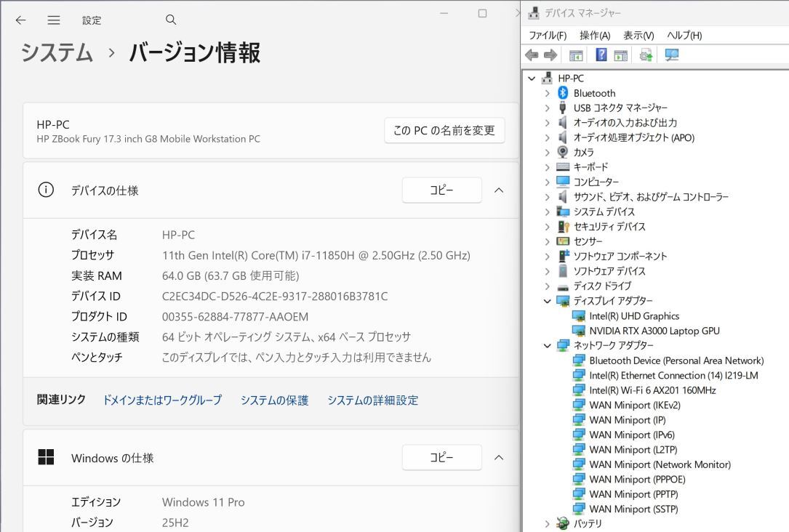Copy device specs with the コピー button
Image resolution: width=789 pixels, height=532 pixels.
pos(441,190)
